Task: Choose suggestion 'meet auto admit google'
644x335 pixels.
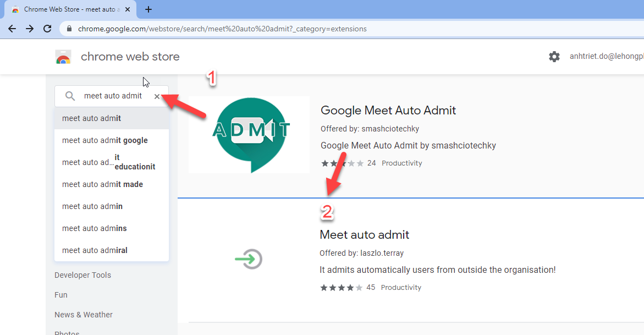Action: point(112,140)
